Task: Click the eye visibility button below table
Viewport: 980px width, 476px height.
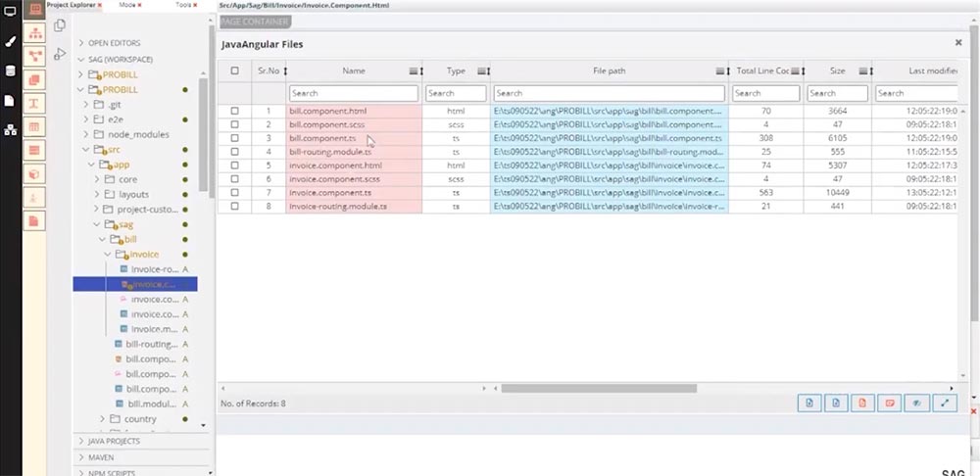Action: (x=918, y=403)
